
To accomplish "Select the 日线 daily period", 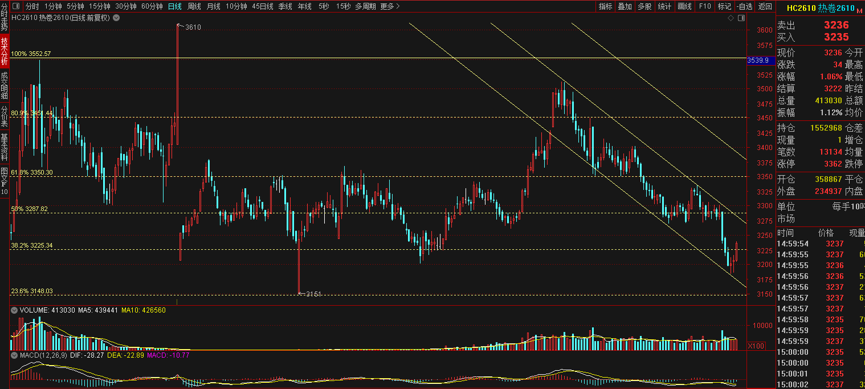I will tap(174, 7).
